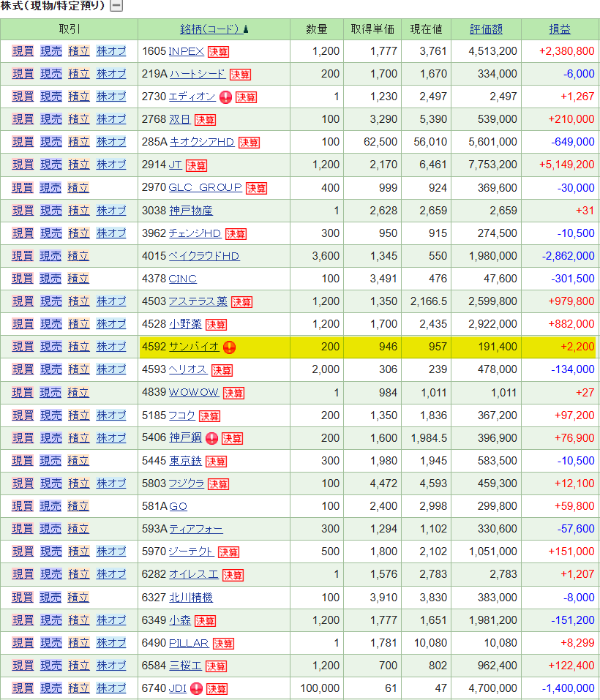The width and height of the screenshot is (600, 700).
Task: Click 現売 for 2914 JT
Action: pos(51,165)
